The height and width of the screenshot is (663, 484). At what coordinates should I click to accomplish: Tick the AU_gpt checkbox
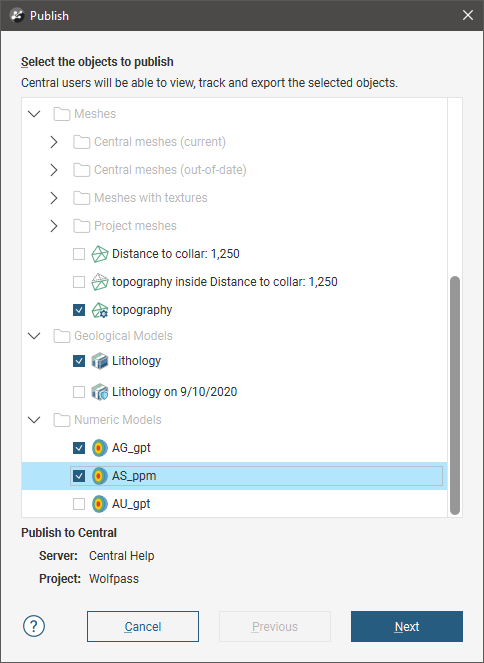click(x=79, y=504)
